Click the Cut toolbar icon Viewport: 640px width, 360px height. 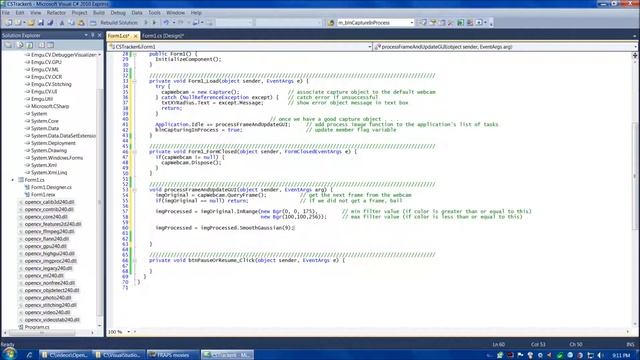62,23
